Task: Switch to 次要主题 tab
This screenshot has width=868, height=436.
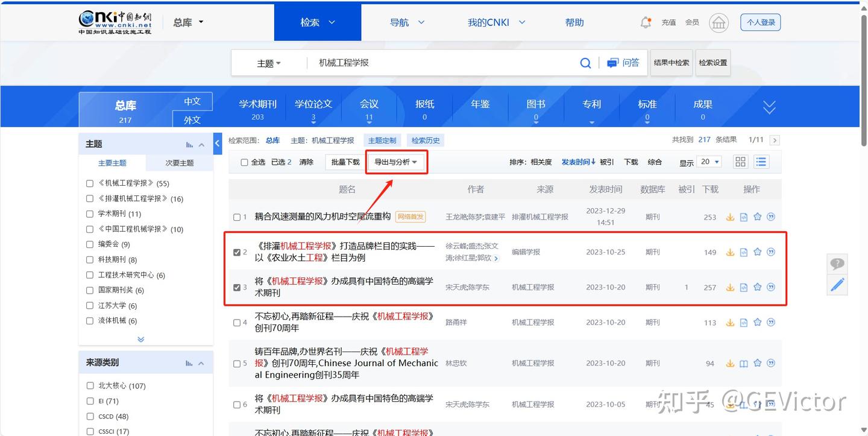Action: coord(180,163)
